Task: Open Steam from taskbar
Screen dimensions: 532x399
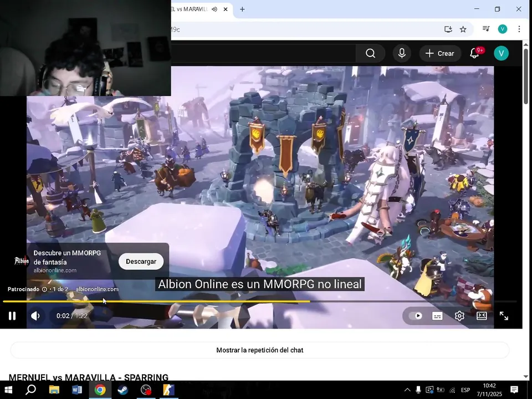Action: [x=123, y=390]
